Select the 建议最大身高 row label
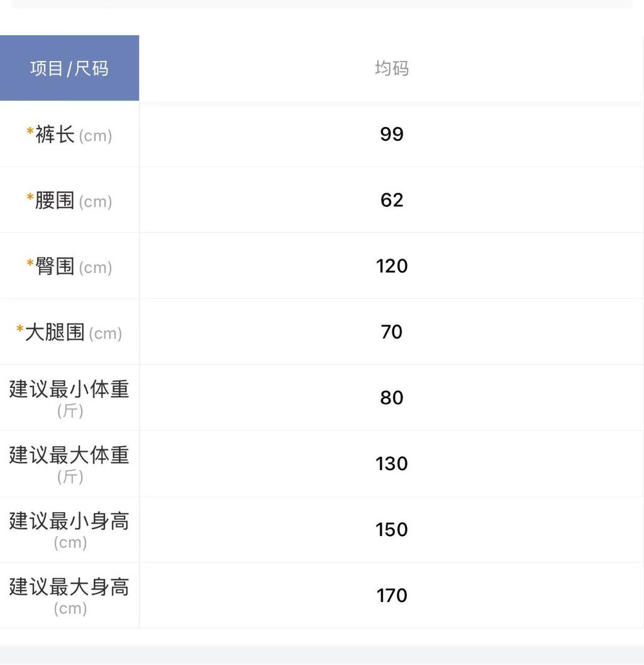 coord(69,587)
